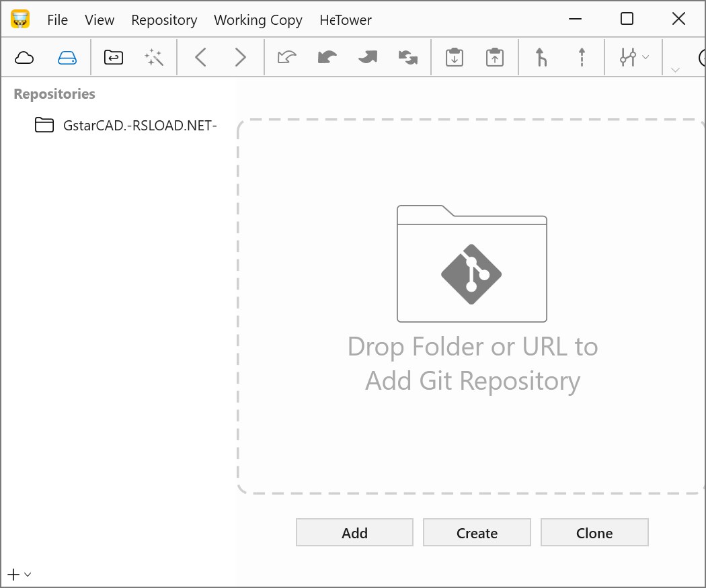The height and width of the screenshot is (588, 706).
Task: Navigate back with the left arrow
Action: click(201, 58)
